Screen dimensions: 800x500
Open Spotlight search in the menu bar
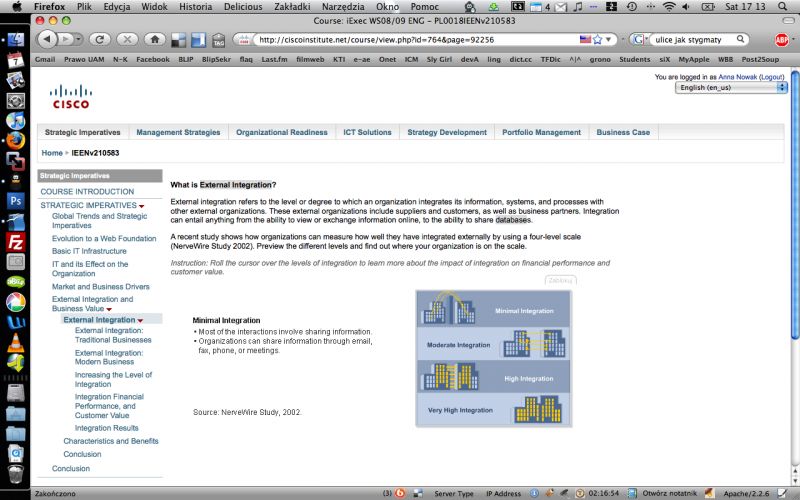tap(783, 7)
